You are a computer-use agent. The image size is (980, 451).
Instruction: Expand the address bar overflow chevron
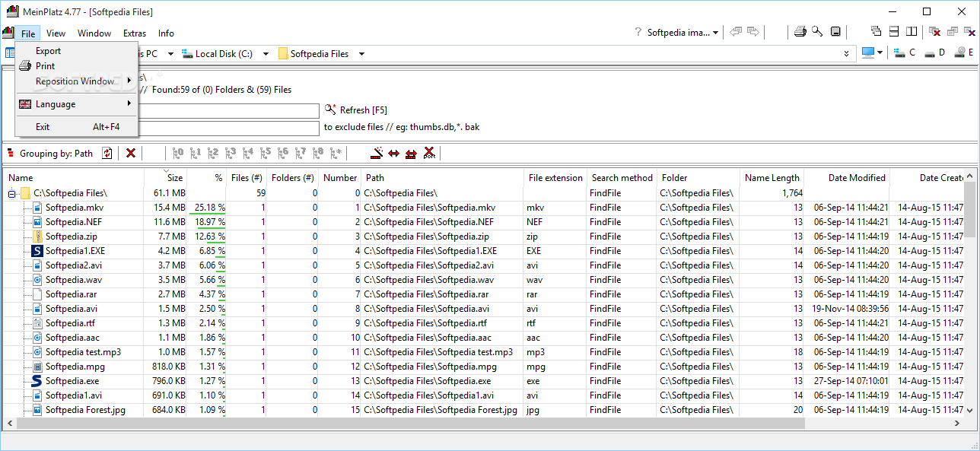847,54
